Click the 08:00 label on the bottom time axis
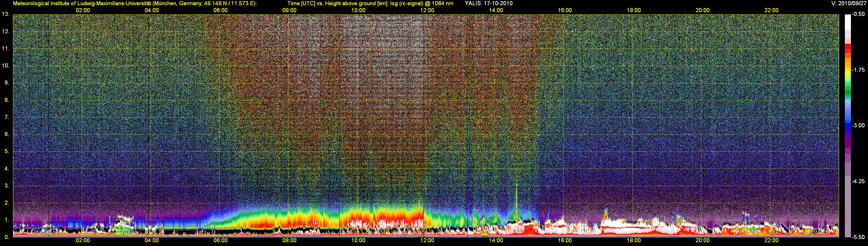This screenshot has width=868, height=246. (289, 241)
